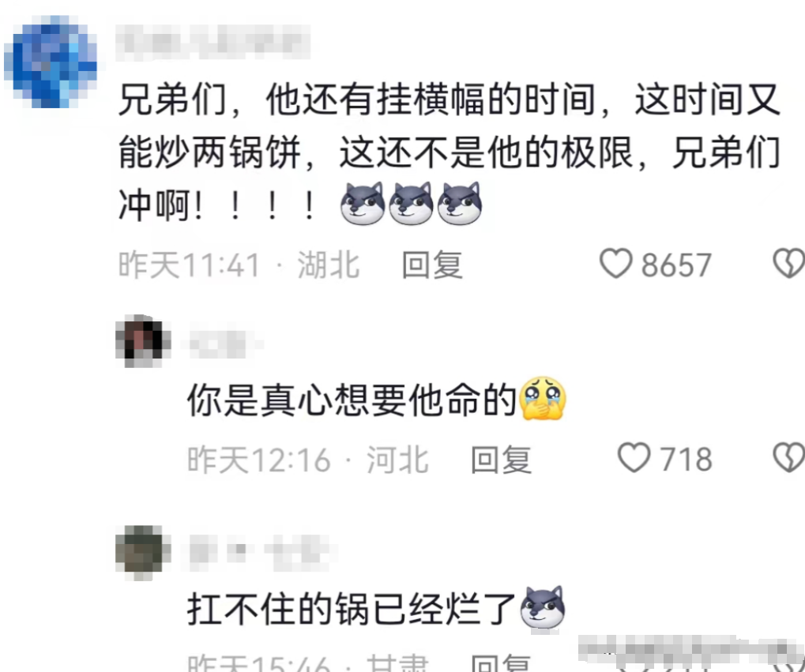Open the top commenter's blue pixelated avatar
The height and width of the screenshot is (672, 805).
pos(51,62)
